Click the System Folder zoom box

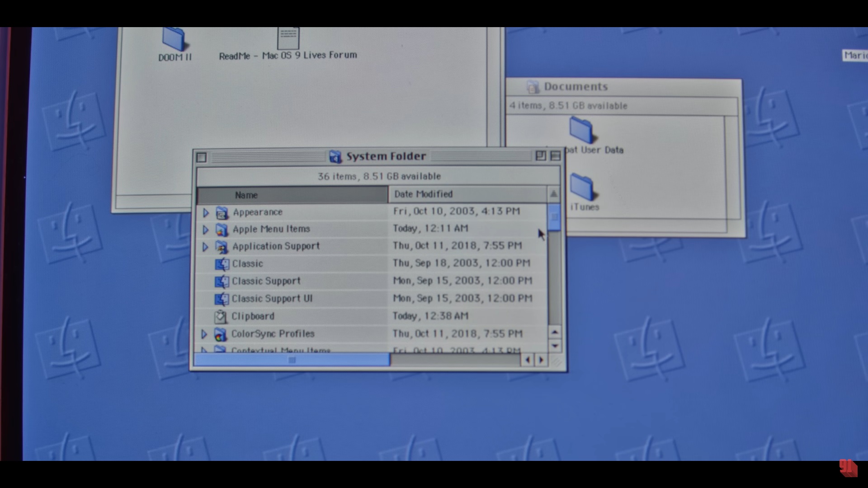(x=541, y=156)
